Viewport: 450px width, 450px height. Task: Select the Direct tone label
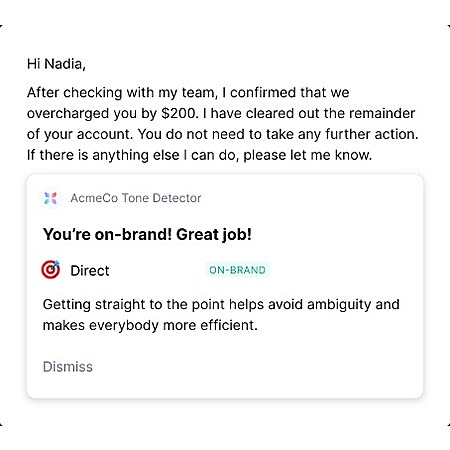tap(90, 270)
